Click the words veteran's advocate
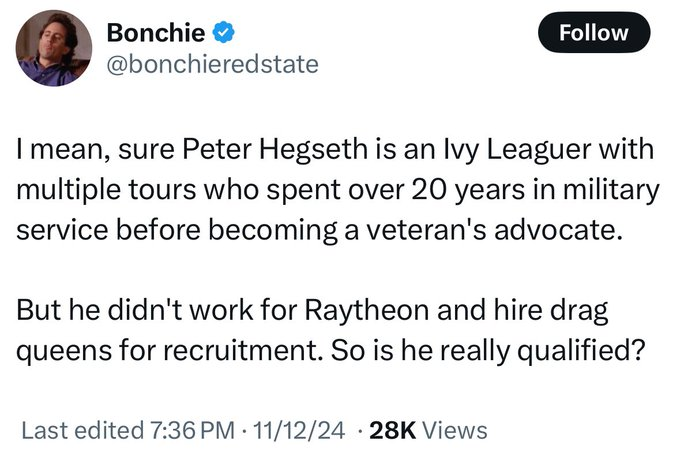 [525, 227]
